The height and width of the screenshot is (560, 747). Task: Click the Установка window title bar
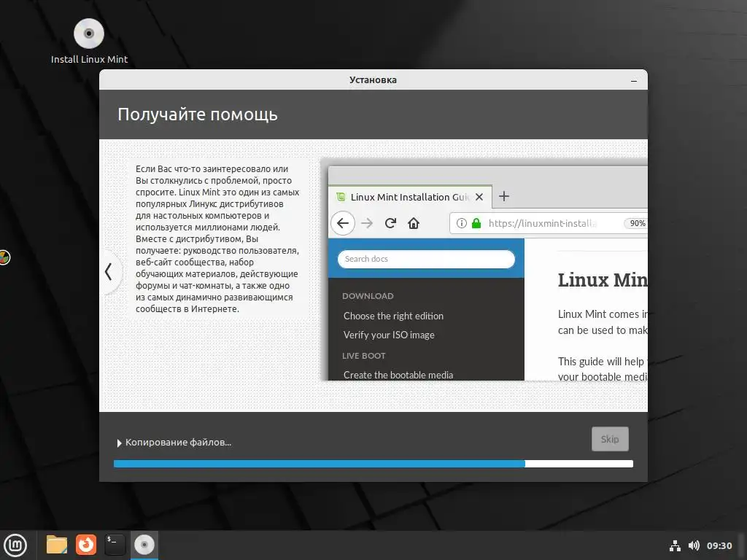(x=373, y=79)
